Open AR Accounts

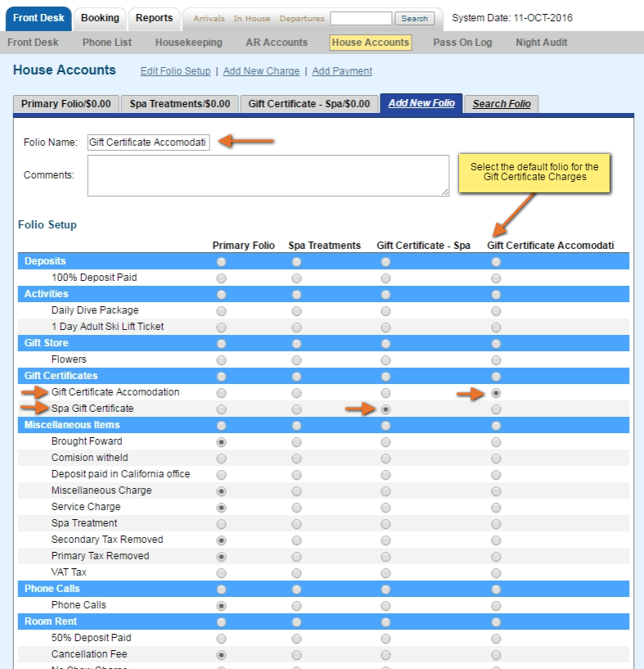point(277,43)
